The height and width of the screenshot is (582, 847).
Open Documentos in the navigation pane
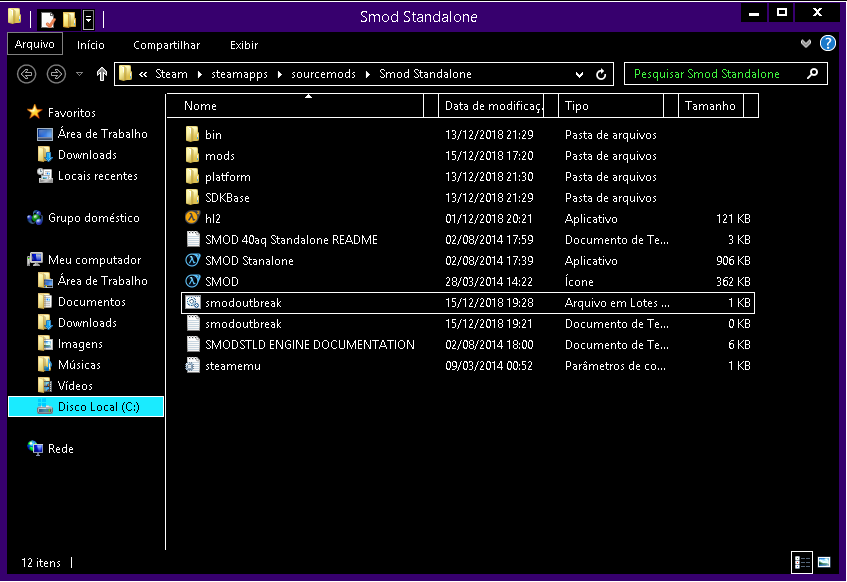coord(91,302)
